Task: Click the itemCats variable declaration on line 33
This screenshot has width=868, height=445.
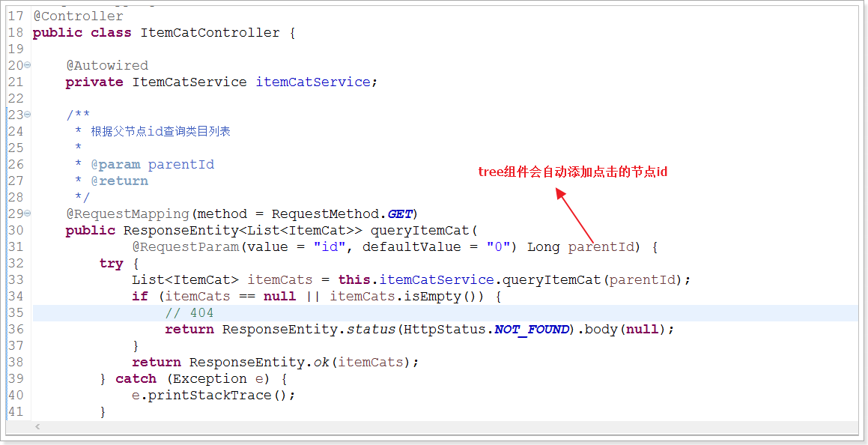Action: pyautogui.click(x=279, y=279)
